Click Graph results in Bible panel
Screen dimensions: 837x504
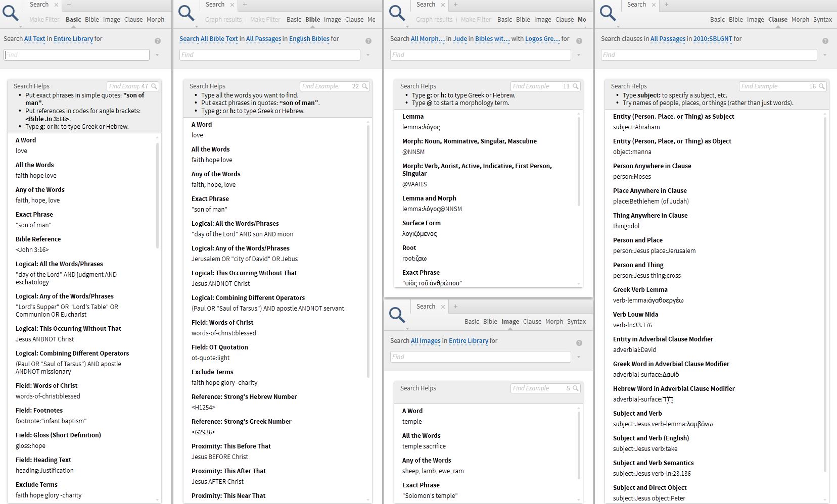[x=223, y=20]
